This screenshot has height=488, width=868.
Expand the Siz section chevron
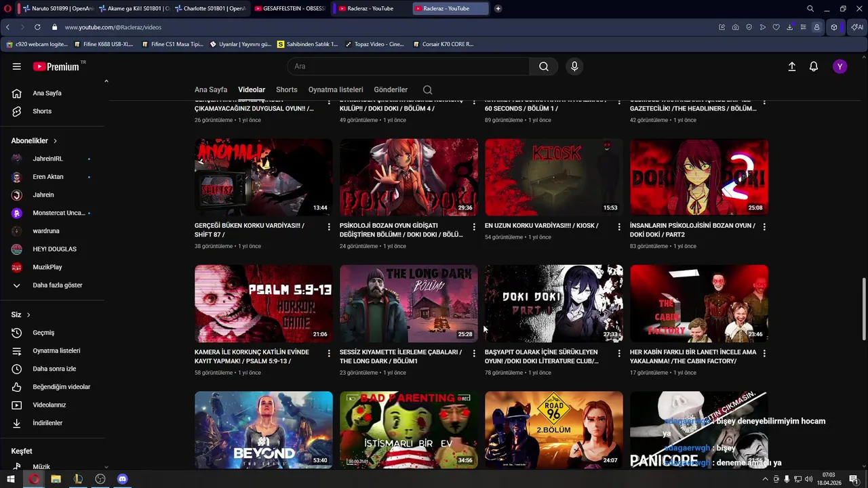coord(28,315)
